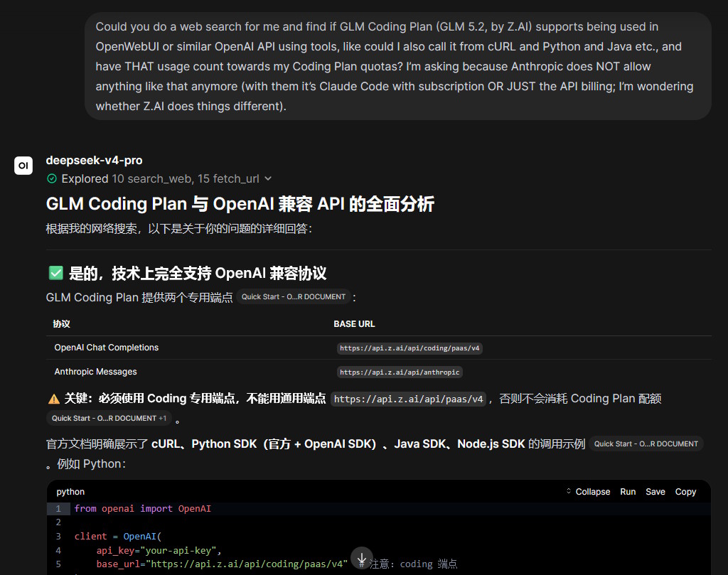The image size is (728, 575).
Task: Click the OI model avatar icon
Action: [23, 165]
